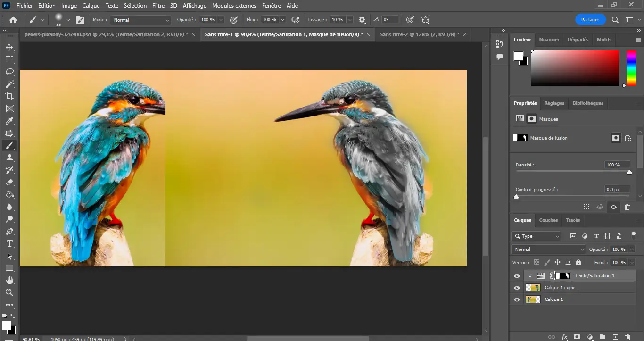Hide the Calque 1 copie layer

[x=517, y=288]
